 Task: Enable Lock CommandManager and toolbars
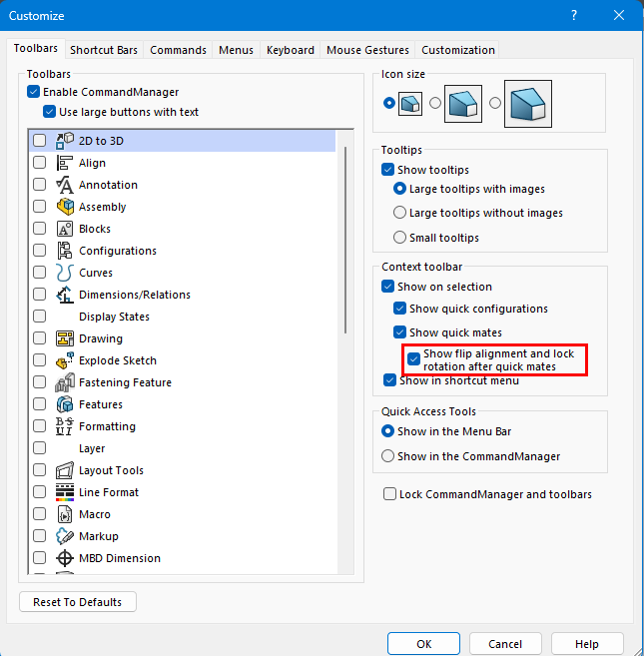(389, 494)
